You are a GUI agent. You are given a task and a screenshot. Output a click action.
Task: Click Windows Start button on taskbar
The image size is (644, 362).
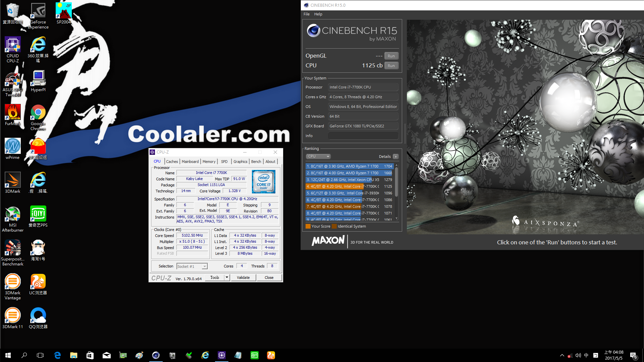[x=8, y=355]
